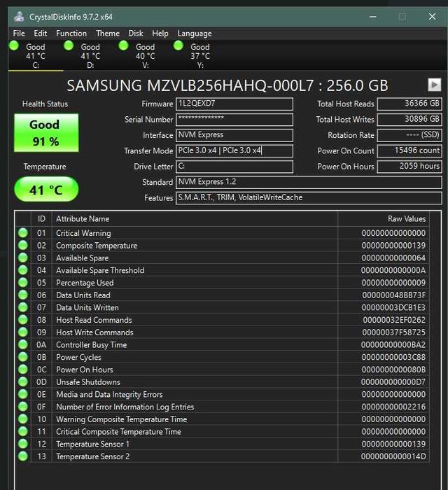
Task: Click status dot of Media and Data Integrity Errors
Action: 23,394
